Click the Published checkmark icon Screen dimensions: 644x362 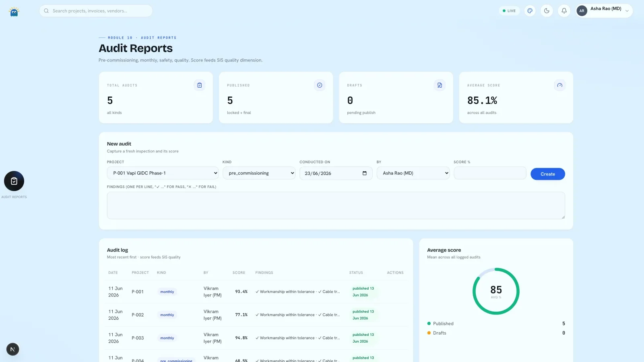click(x=320, y=85)
